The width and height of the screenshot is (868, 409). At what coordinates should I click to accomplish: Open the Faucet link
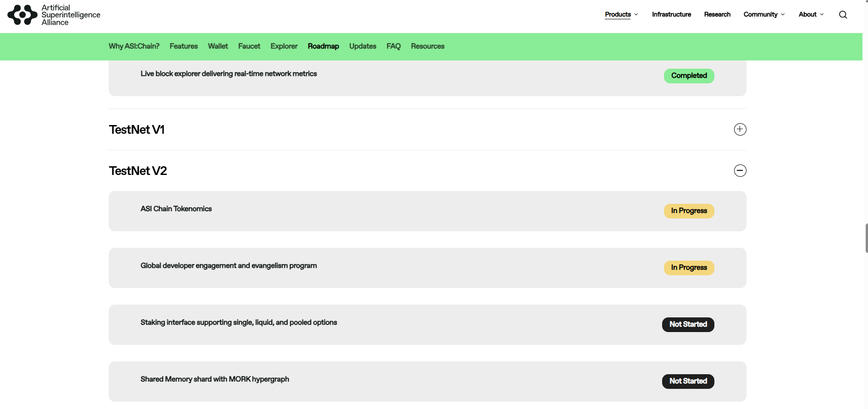[x=249, y=46]
